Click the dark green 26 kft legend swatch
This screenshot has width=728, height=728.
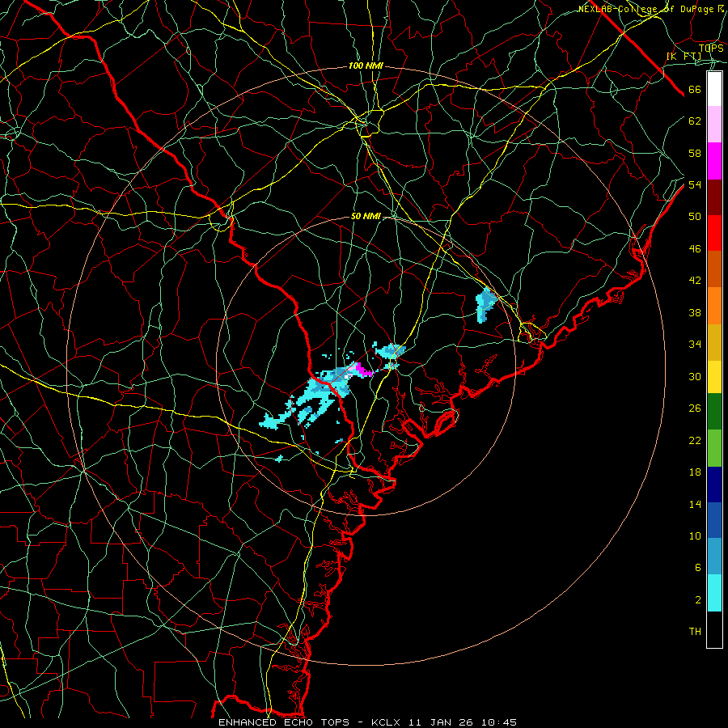click(714, 412)
